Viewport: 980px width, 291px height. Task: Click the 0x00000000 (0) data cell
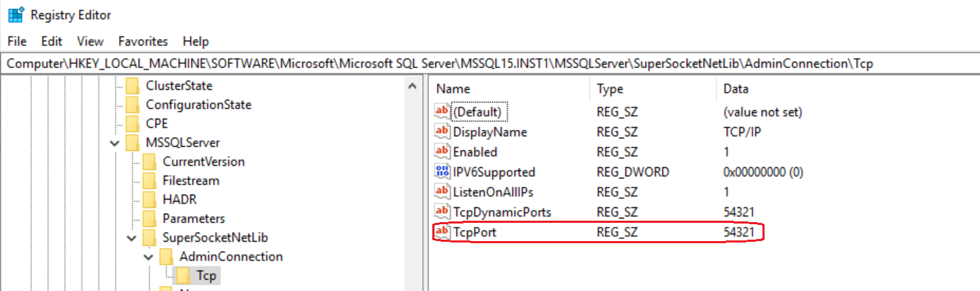(x=763, y=172)
